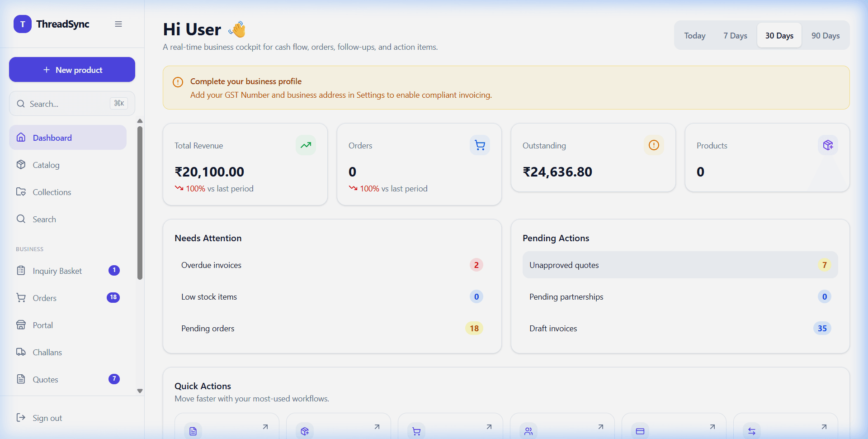Open the Low stock items row
868x439 pixels.
(x=332, y=296)
